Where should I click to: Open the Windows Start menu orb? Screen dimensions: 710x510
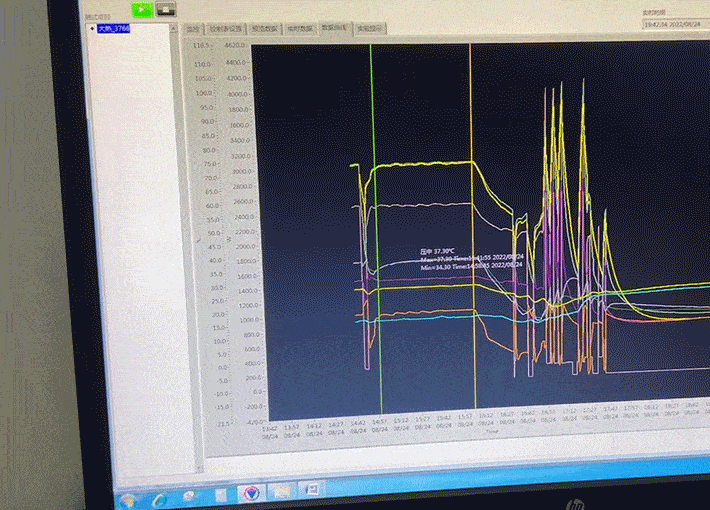(x=130, y=497)
